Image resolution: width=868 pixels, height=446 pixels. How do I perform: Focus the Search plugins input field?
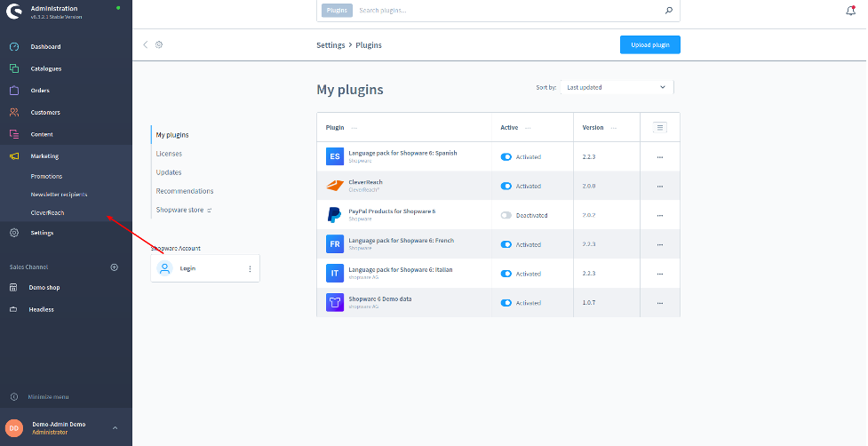click(507, 11)
